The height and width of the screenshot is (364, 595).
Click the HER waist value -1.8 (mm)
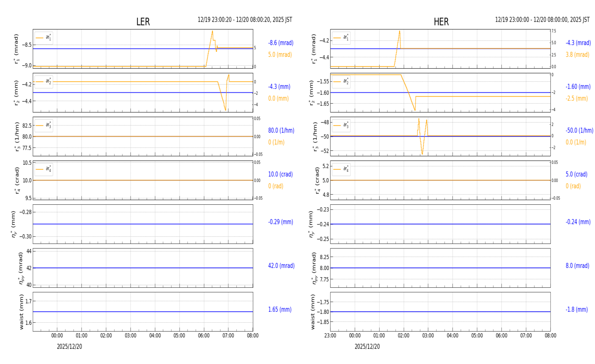click(576, 310)
